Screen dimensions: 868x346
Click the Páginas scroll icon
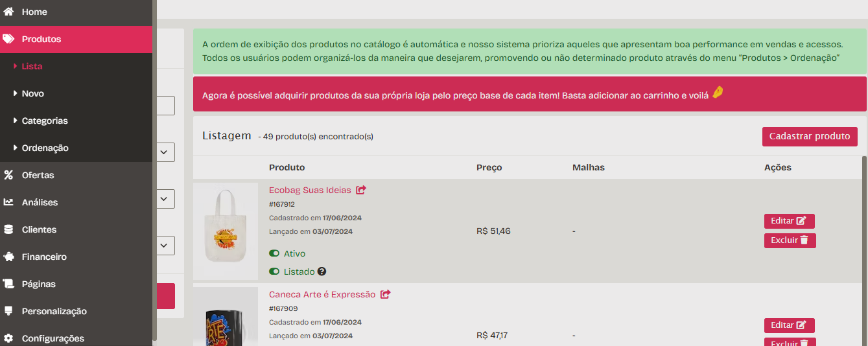coord(8,284)
